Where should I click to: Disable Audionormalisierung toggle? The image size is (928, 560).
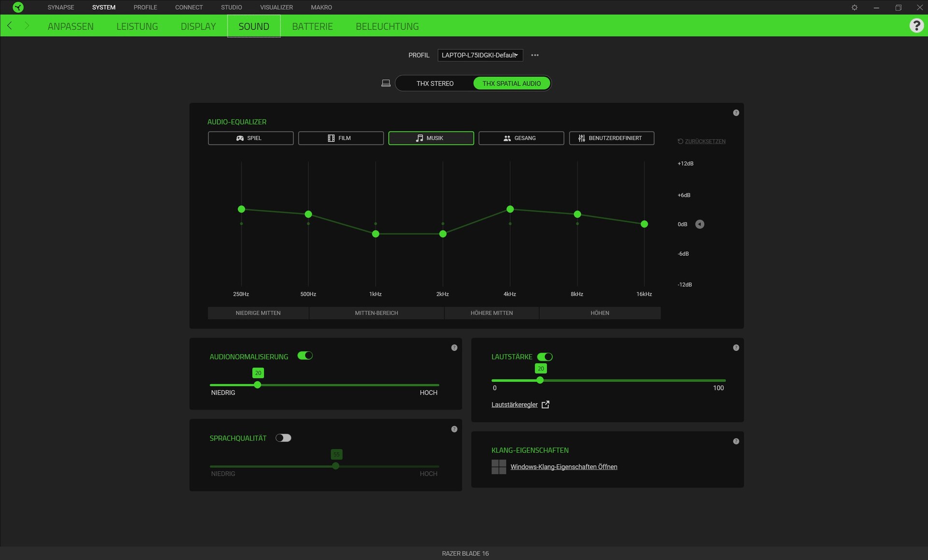tap(305, 356)
